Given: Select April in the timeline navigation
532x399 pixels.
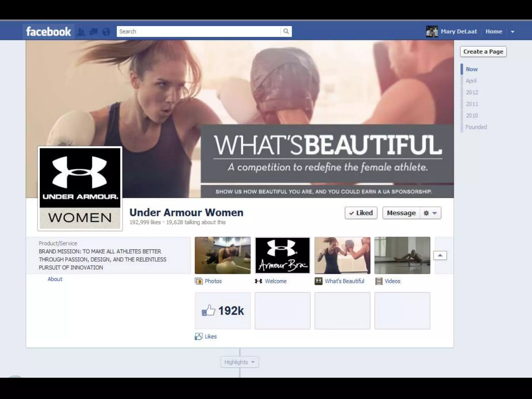Looking at the screenshot, I should (x=471, y=81).
